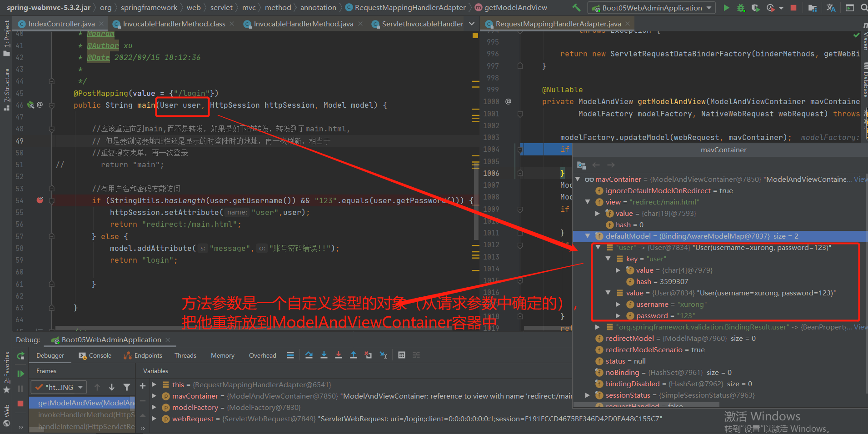Click the Search Everywhere magnifier icon
Screen dimensions: 868x434
pyautogui.click(x=863, y=8)
